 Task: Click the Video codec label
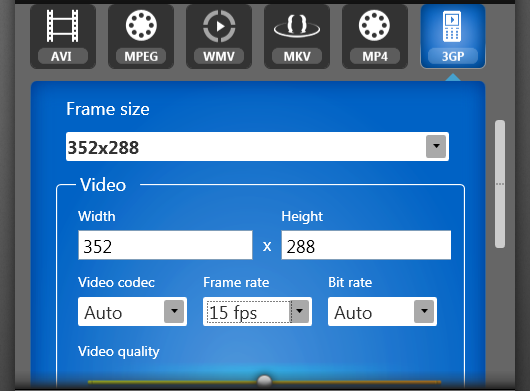pyautogui.click(x=116, y=283)
